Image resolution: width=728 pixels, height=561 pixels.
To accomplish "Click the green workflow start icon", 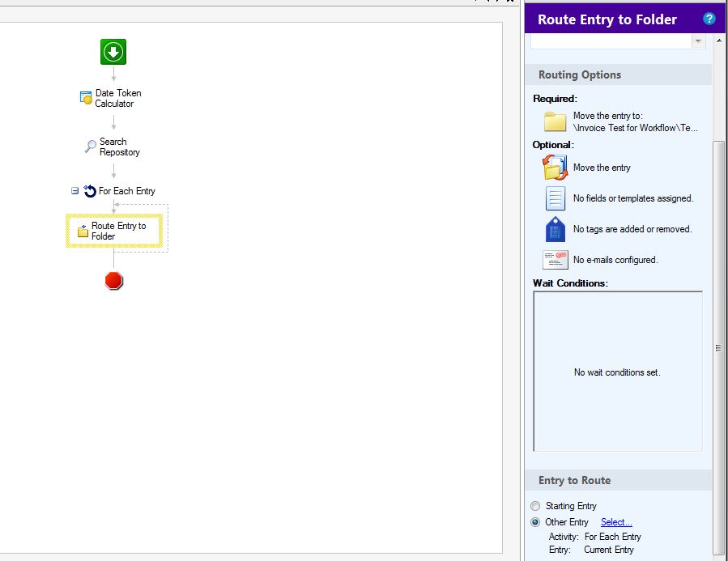I will (x=113, y=52).
